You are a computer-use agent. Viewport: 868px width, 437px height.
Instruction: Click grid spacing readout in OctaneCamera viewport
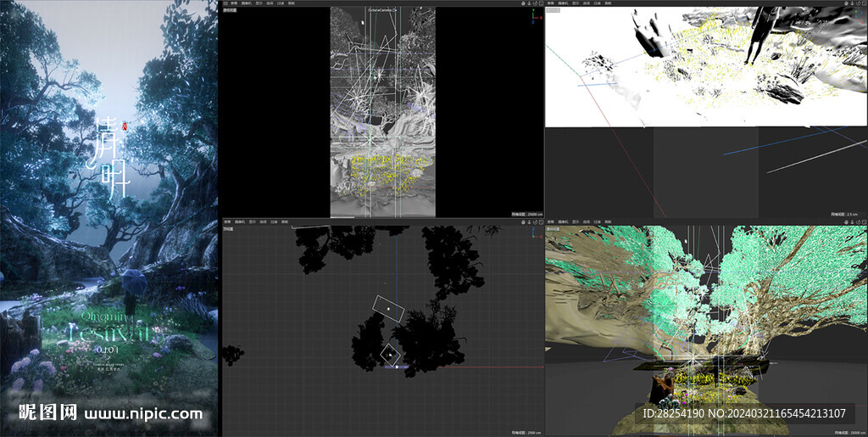click(526, 214)
